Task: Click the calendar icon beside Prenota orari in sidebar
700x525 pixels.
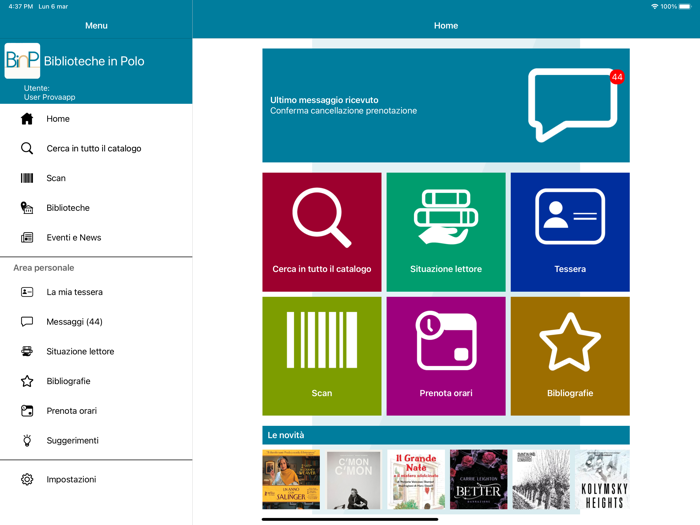Action: 27,411
